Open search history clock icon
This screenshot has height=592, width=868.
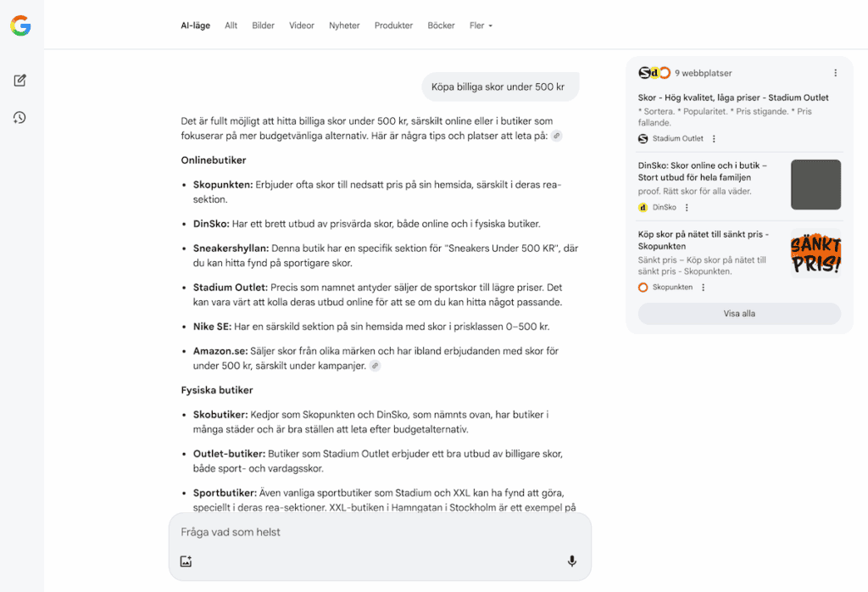(20, 117)
